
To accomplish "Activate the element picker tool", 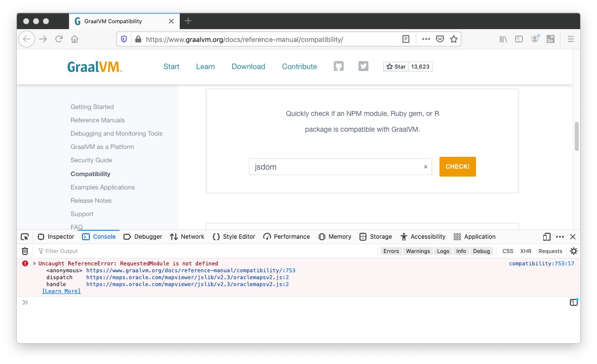I will [x=25, y=237].
